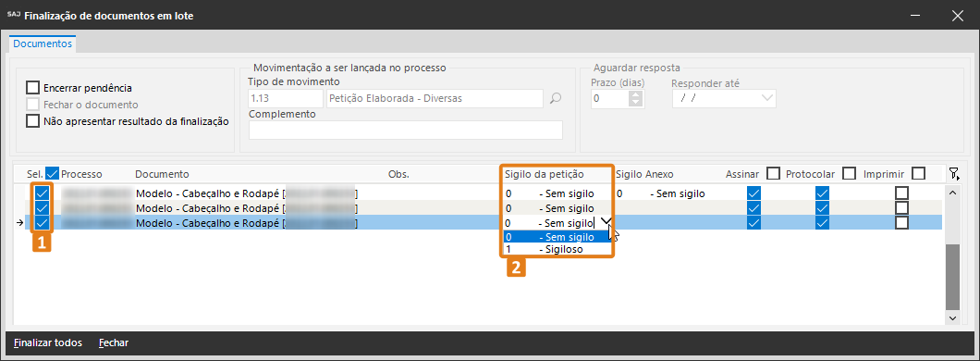Click the Obs. column header
Image resolution: width=980 pixels, height=361 pixels.
click(398, 174)
